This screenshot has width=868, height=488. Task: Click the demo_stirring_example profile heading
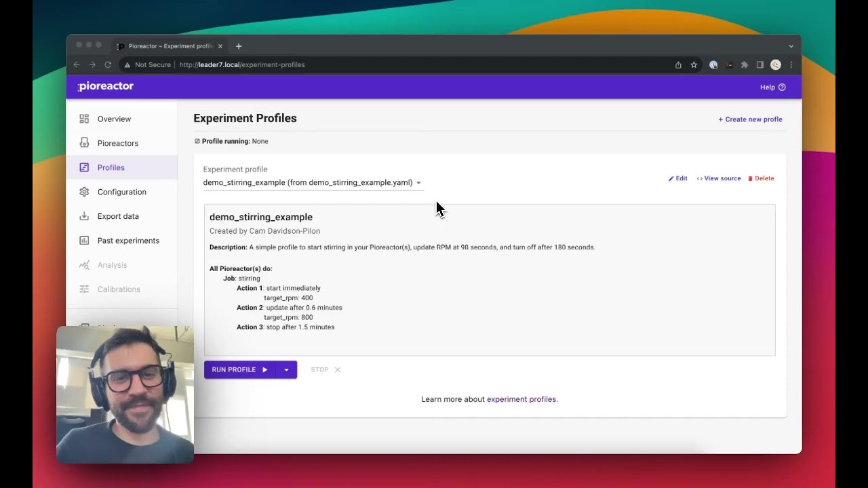[x=261, y=217]
